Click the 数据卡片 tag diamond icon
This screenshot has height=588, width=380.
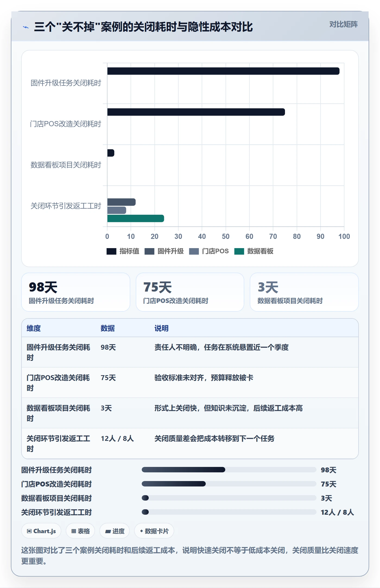(141, 531)
